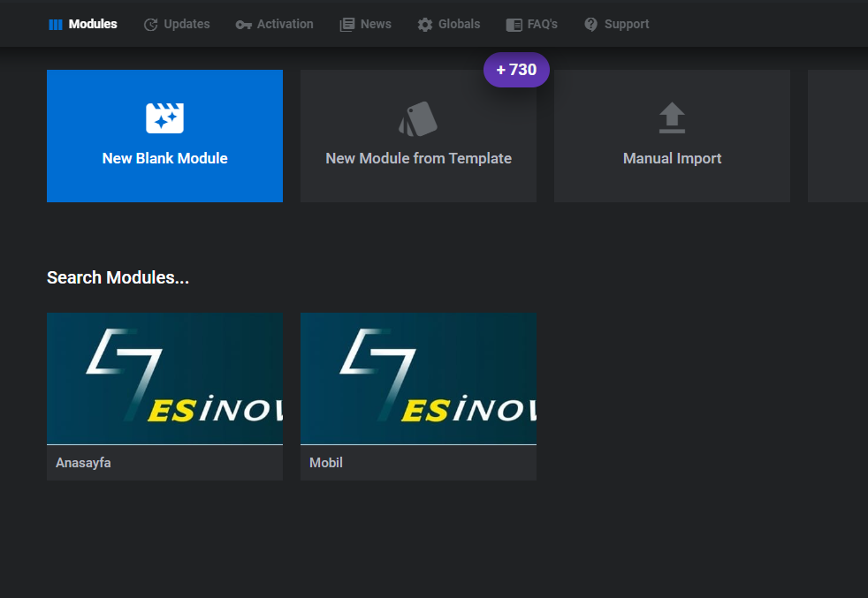Image resolution: width=868 pixels, height=598 pixels.
Task: Switch to the Globals tab
Action: pos(449,25)
